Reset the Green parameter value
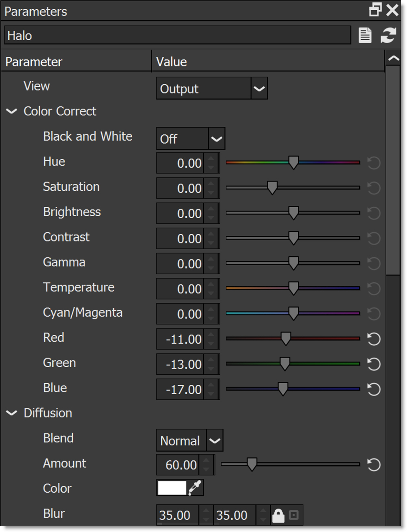 point(374,364)
